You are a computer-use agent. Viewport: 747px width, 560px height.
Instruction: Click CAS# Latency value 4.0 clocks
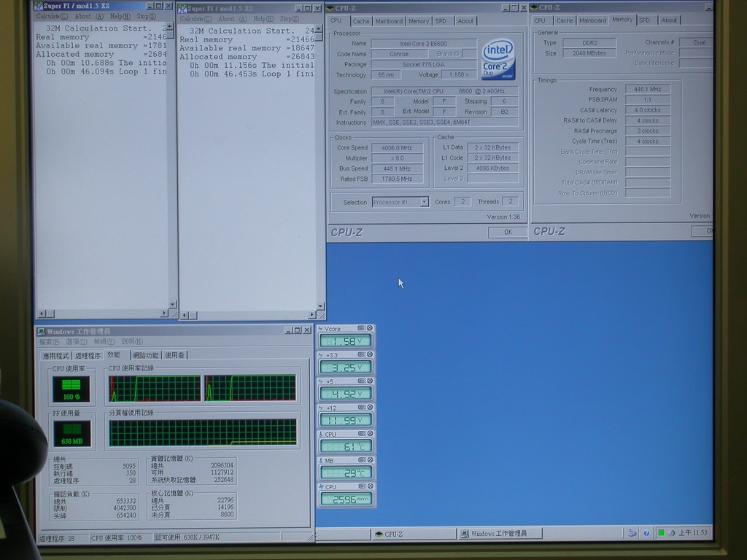pyautogui.click(x=648, y=110)
